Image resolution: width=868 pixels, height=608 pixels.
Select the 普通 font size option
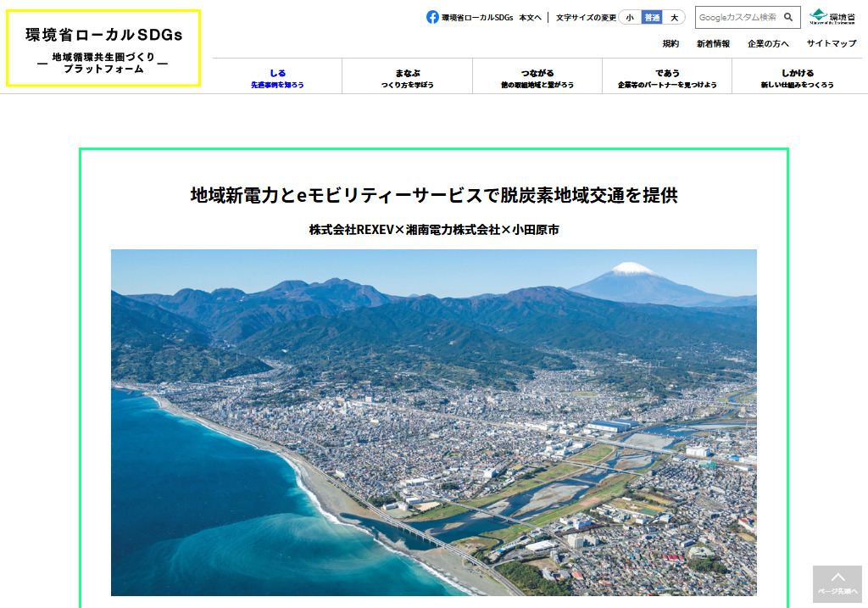[x=655, y=16]
